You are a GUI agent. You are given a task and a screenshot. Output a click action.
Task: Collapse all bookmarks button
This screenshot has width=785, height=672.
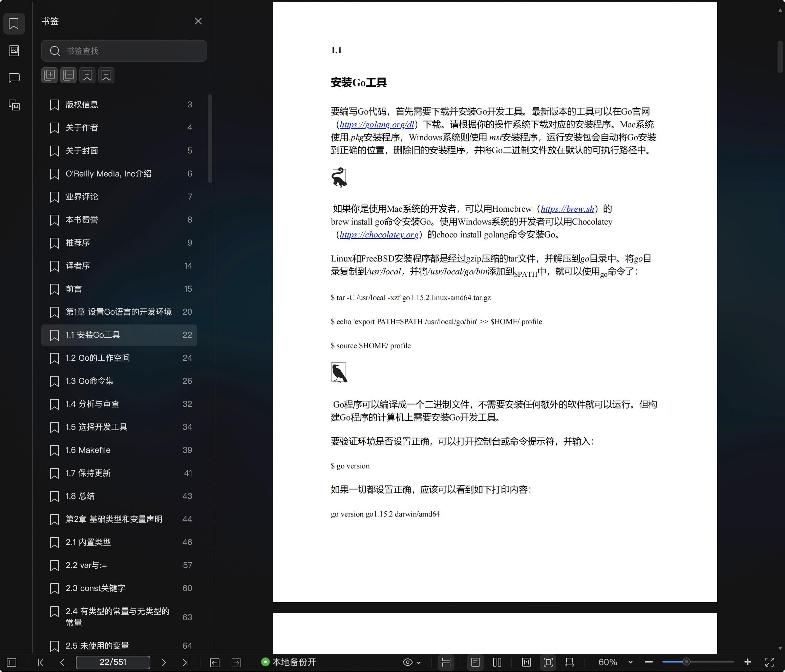click(68, 75)
